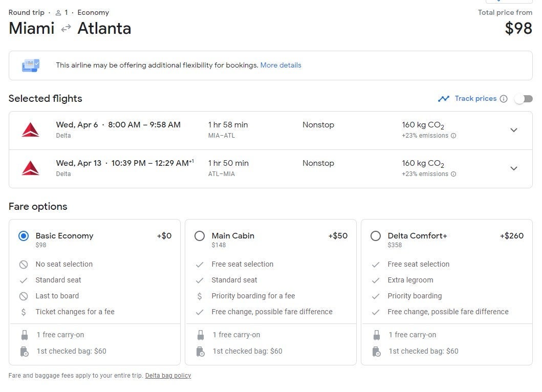The height and width of the screenshot is (392, 542).
Task: Click emissions info icon for Apr 13 flight
Action: tap(453, 174)
